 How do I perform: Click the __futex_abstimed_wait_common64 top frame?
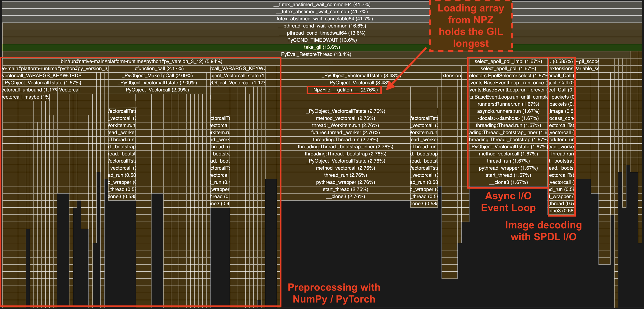click(x=322, y=4)
